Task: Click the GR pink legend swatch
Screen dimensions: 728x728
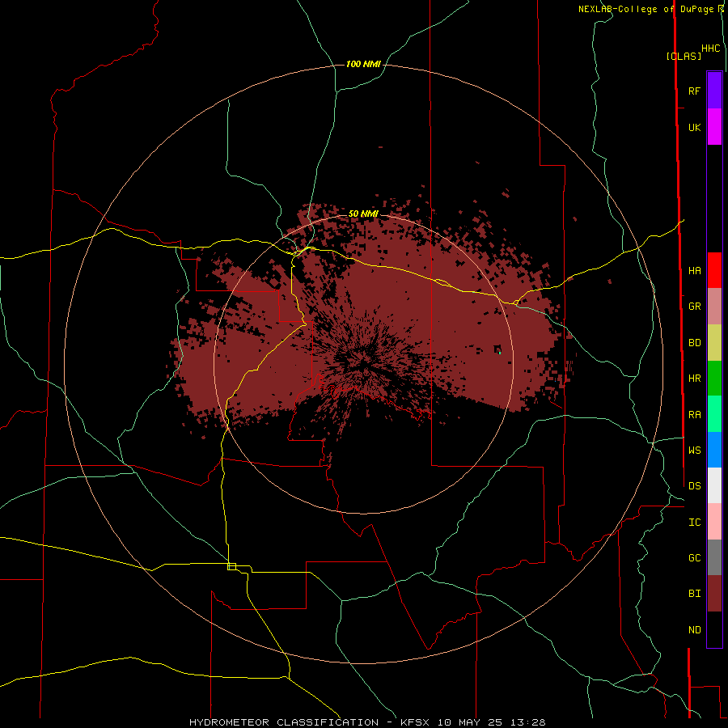Action: tap(714, 307)
